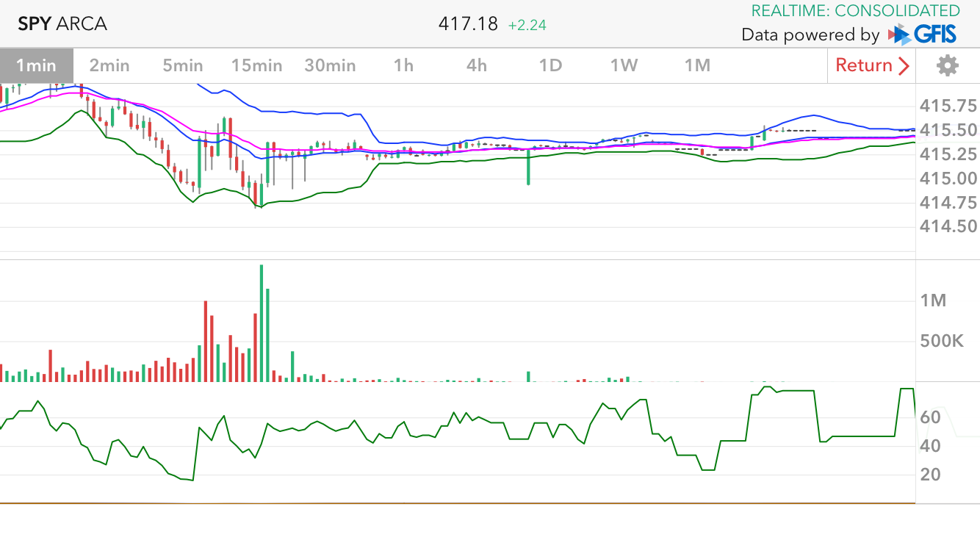
Task: Click REALTIME: CONSOLIDATED status text
Action: [856, 10]
